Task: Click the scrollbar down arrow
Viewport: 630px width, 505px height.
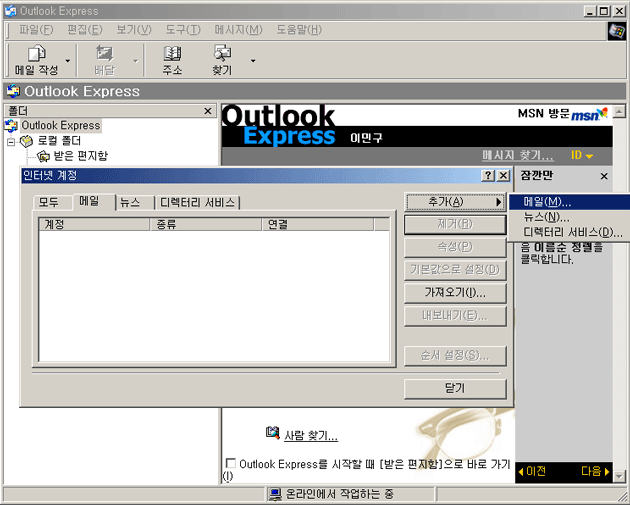Action: (619, 477)
